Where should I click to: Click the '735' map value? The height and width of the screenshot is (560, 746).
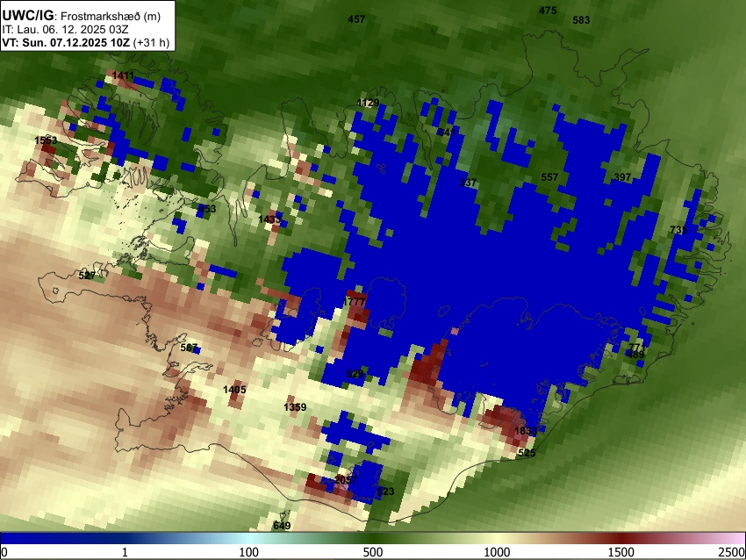point(678,230)
